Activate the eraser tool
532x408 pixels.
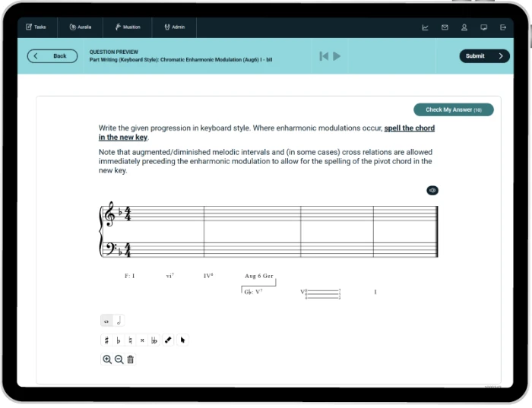pos(168,340)
